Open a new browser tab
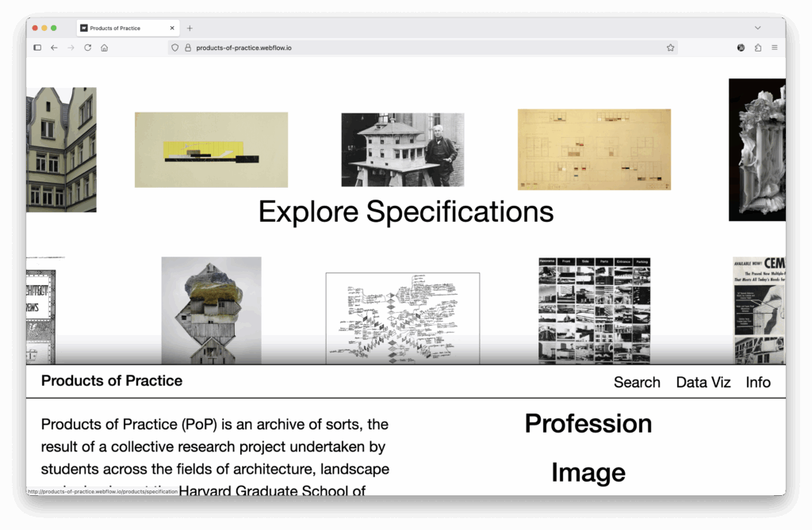 click(190, 28)
